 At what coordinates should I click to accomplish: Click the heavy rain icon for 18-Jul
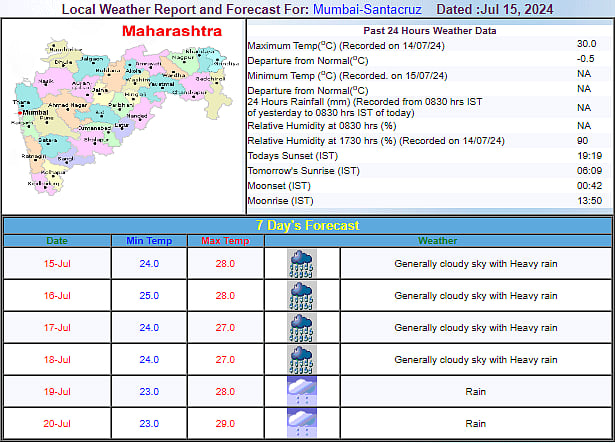point(302,360)
